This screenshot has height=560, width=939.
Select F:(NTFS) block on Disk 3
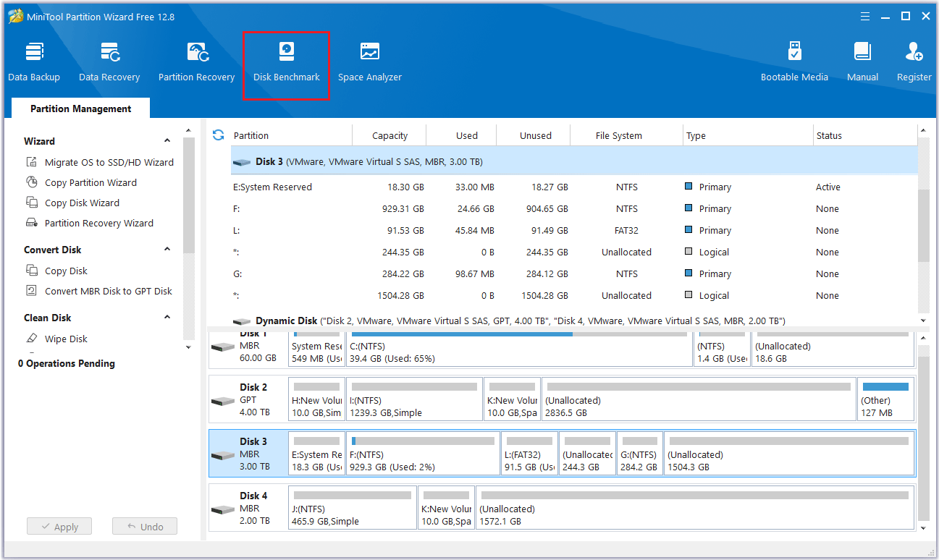(424, 454)
